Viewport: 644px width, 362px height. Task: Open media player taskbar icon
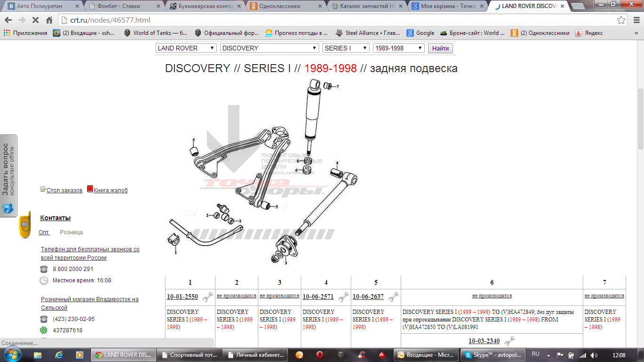pyautogui.click(x=80, y=354)
